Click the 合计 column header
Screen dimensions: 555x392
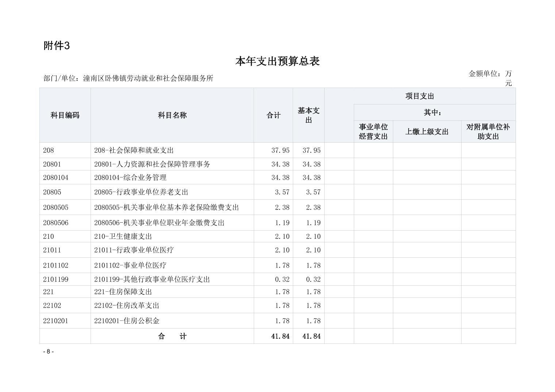(x=273, y=115)
